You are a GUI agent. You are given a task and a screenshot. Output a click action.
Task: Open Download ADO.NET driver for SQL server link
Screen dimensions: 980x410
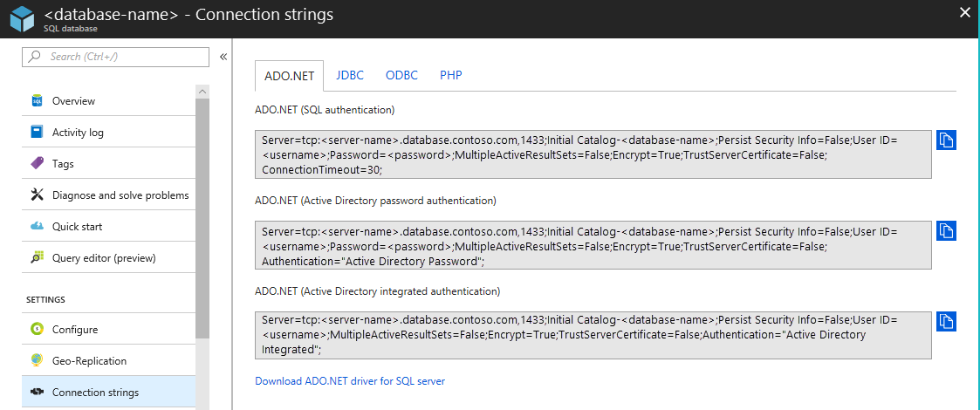click(350, 381)
